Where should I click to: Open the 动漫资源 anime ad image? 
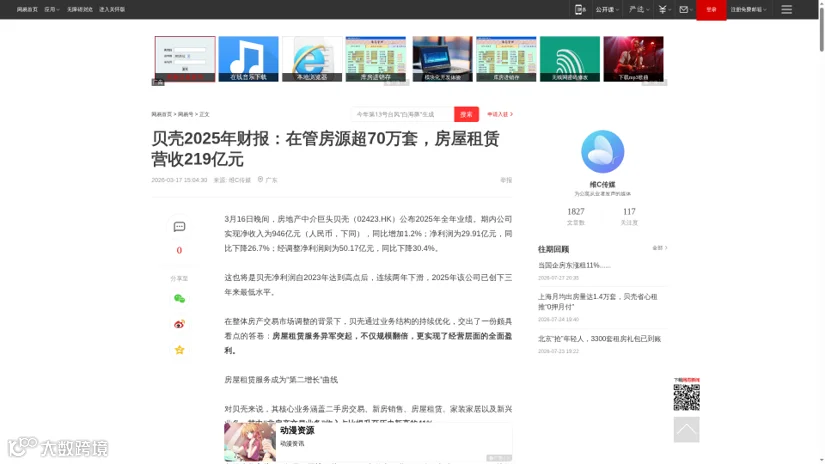250,442
